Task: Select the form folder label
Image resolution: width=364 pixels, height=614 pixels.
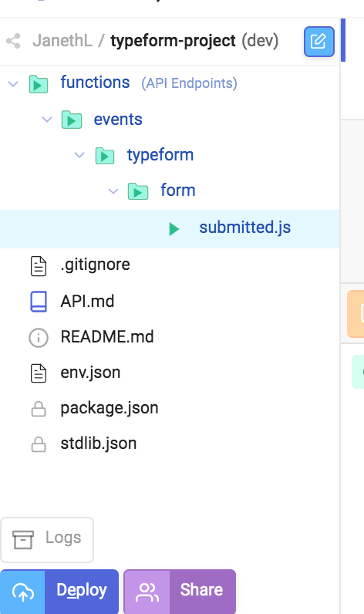Action: (177, 191)
